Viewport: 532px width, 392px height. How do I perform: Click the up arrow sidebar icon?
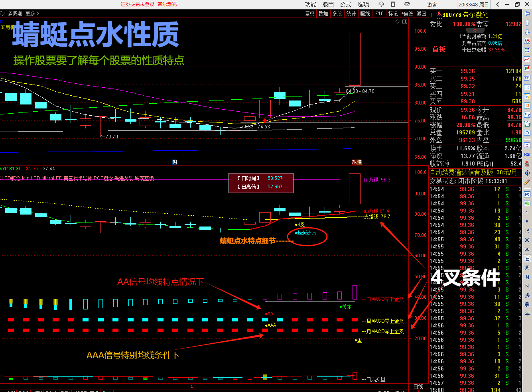tap(527, 23)
